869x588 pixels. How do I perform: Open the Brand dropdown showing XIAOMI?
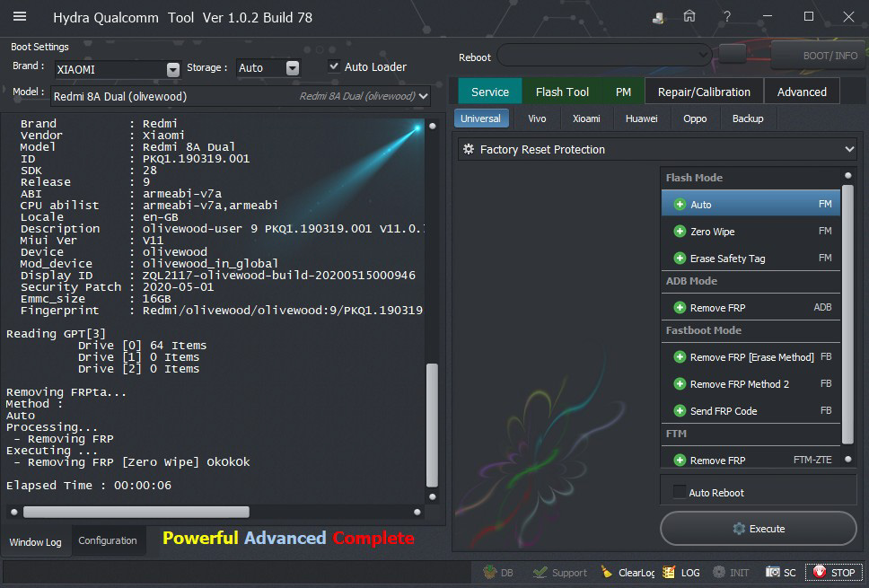tap(172, 69)
